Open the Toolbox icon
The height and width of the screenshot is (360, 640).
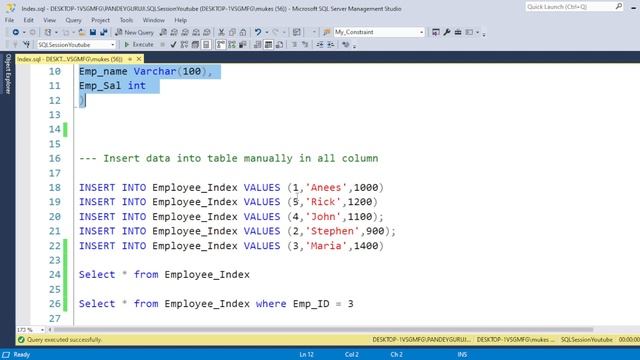point(458,32)
